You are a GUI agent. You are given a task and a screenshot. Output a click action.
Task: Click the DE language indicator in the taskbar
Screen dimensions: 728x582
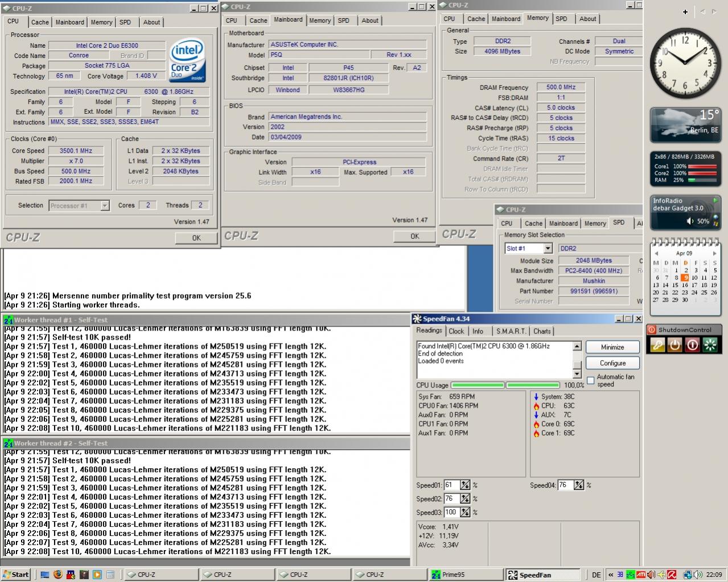click(x=596, y=575)
